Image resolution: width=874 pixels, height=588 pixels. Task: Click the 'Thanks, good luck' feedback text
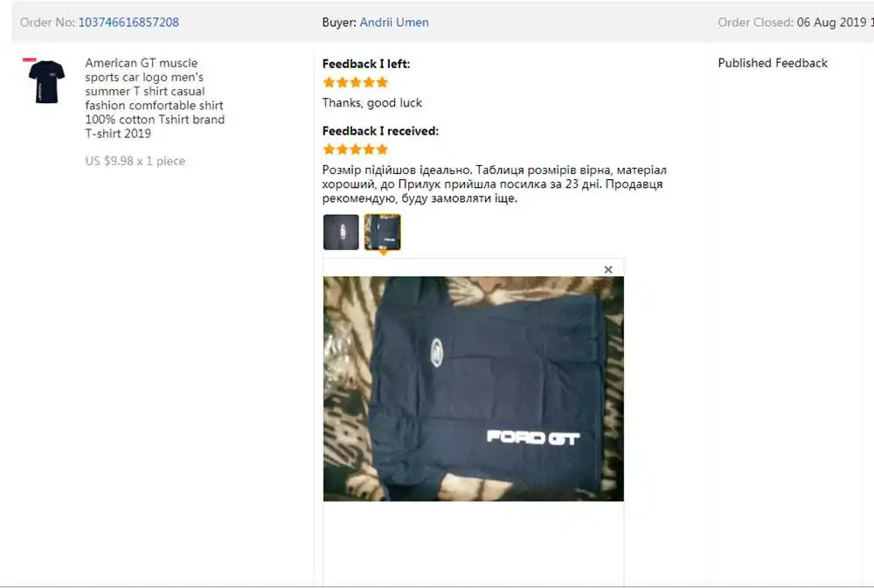pos(371,102)
